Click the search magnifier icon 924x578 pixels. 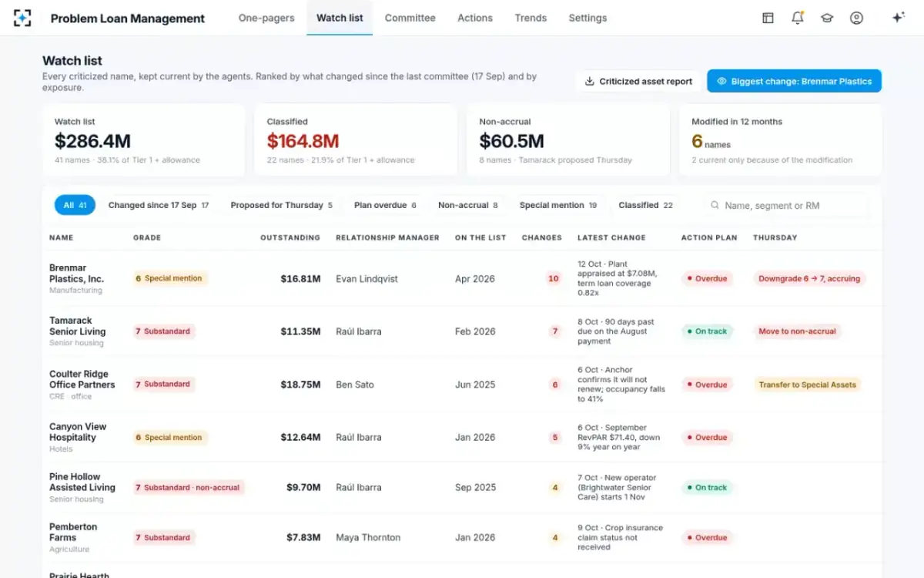(x=715, y=206)
